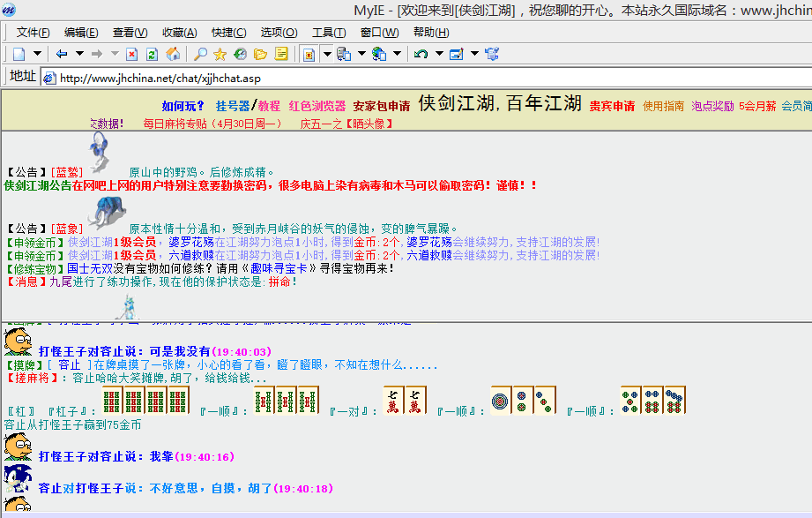Click the 蓝鹫 monster name

(67, 172)
